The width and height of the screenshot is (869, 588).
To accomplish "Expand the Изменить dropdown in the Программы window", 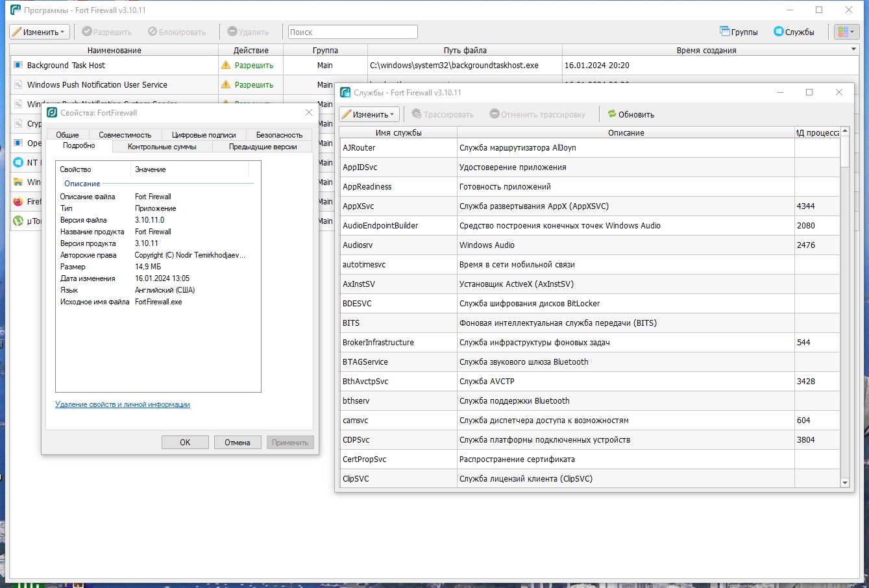I will (x=39, y=32).
